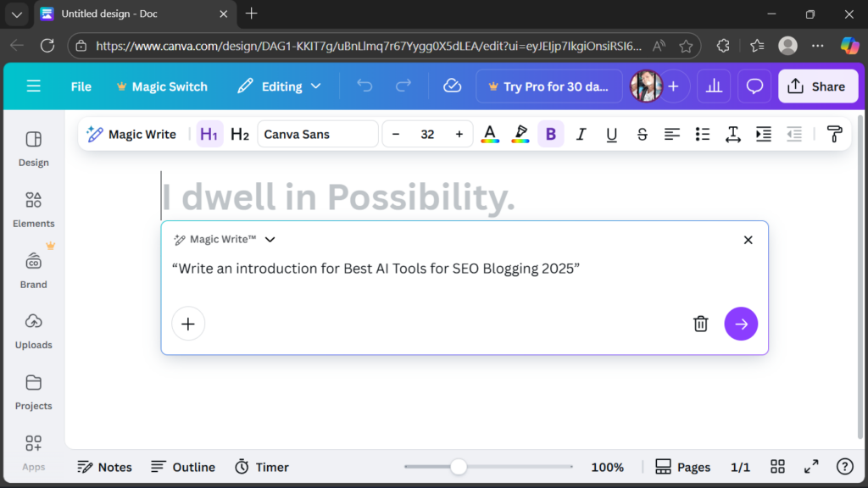Click the highlight color icon
The width and height of the screenshot is (868, 488).
tap(520, 134)
